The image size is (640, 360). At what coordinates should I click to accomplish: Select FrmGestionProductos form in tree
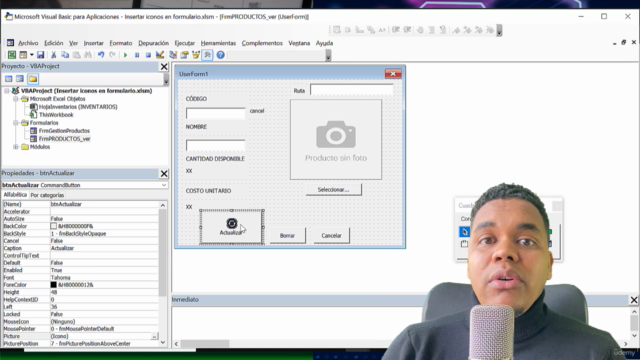(64, 131)
